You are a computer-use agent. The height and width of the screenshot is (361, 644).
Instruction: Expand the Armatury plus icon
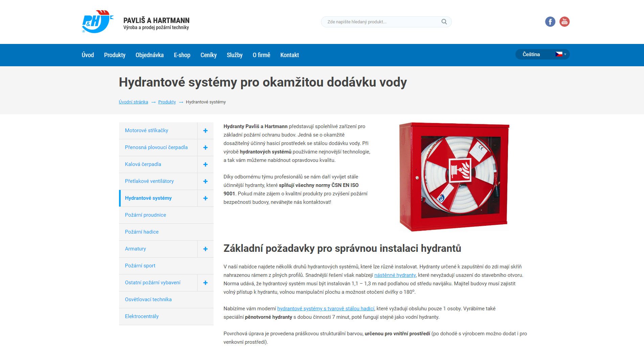[x=205, y=249]
